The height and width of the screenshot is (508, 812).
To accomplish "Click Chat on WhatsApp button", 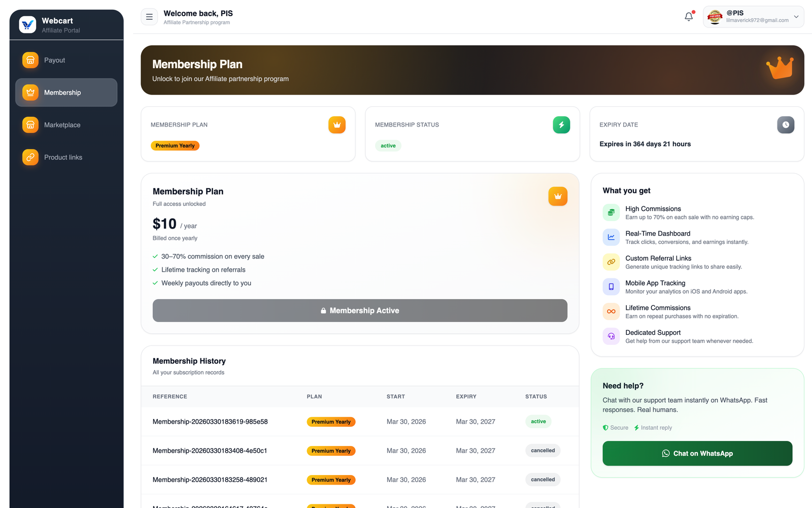I will tap(697, 453).
